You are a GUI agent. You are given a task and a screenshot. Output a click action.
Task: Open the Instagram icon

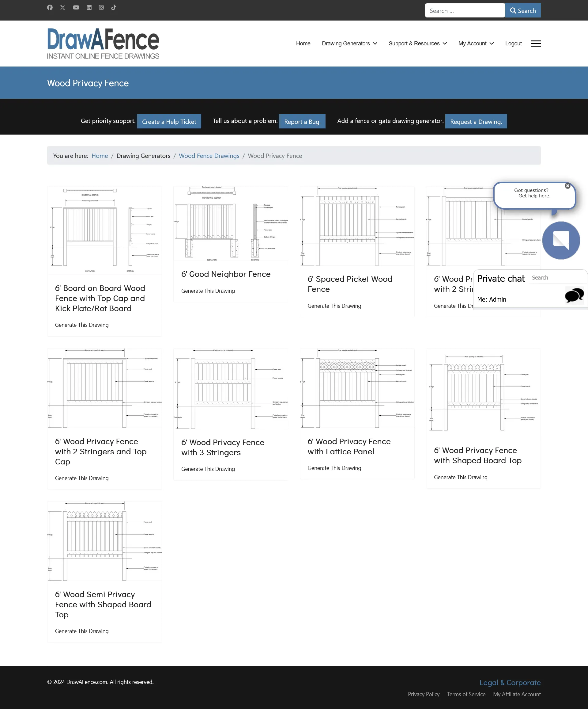coord(102,7)
